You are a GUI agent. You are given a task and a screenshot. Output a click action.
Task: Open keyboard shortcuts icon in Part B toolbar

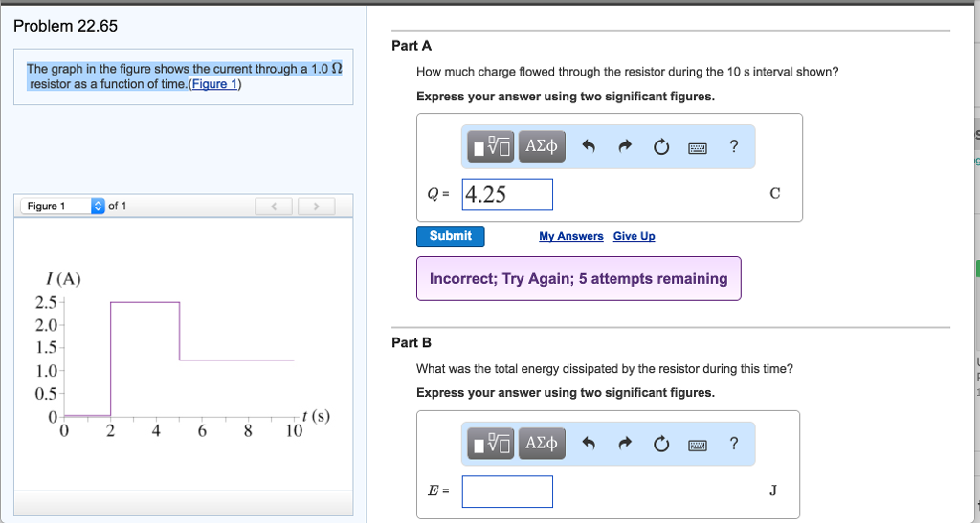tap(698, 445)
